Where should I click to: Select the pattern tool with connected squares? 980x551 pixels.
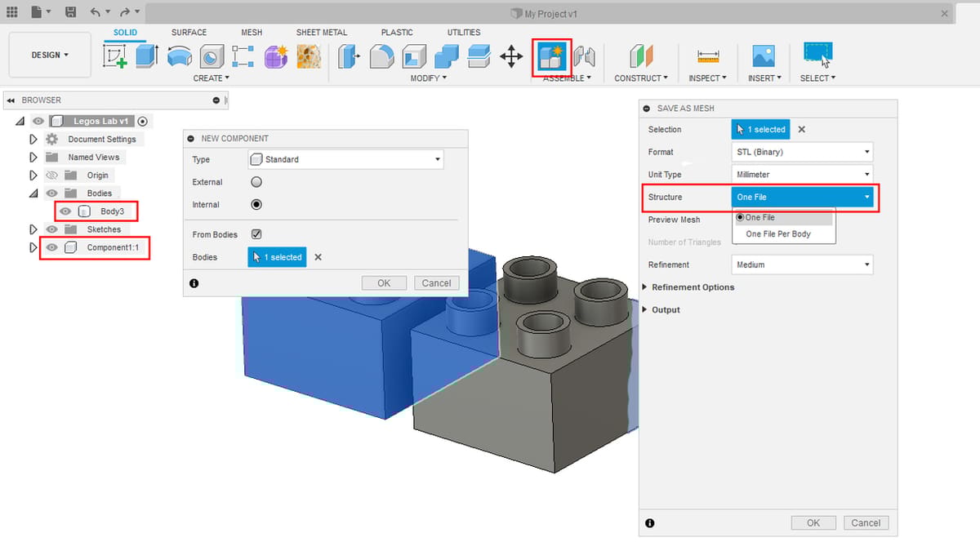point(243,56)
